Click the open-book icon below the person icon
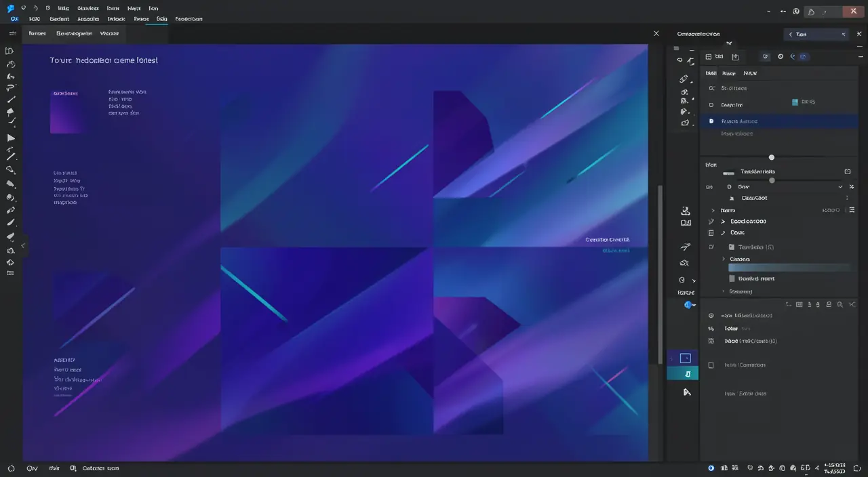Viewport: 868px width, 477px height. (x=686, y=222)
